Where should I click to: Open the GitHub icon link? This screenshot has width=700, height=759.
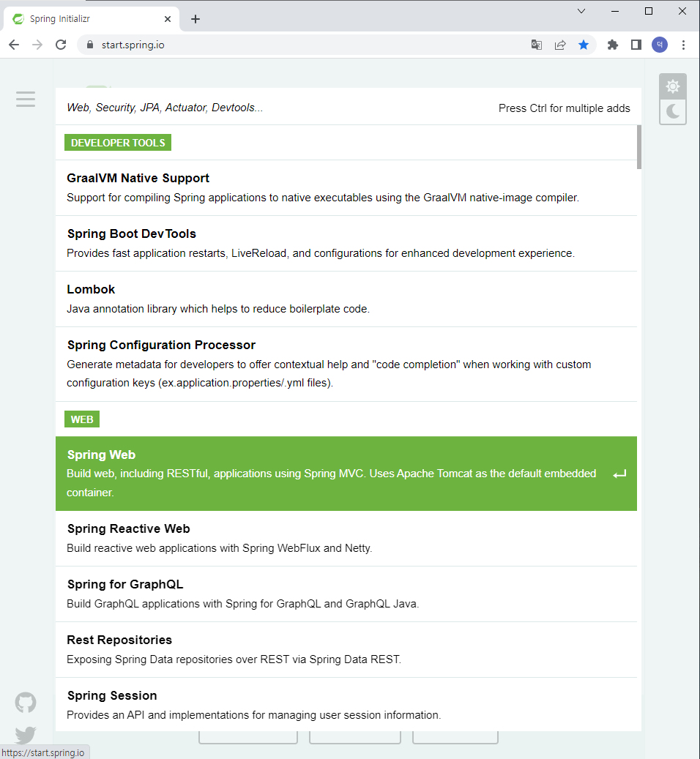[x=26, y=703]
